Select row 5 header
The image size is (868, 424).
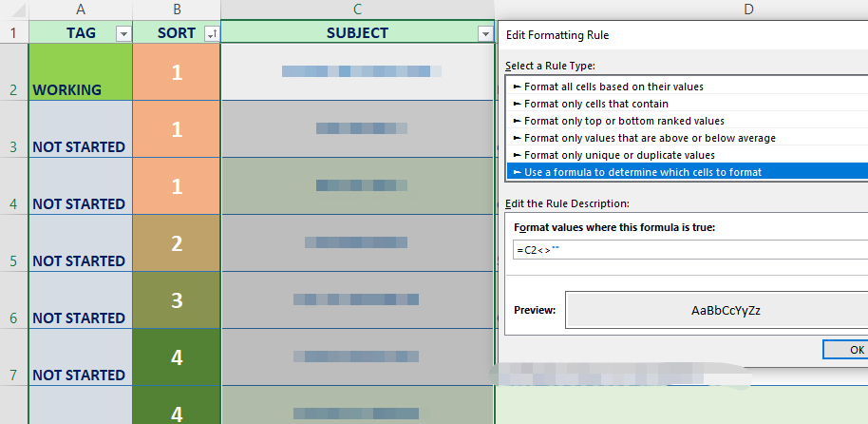[13, 260]
